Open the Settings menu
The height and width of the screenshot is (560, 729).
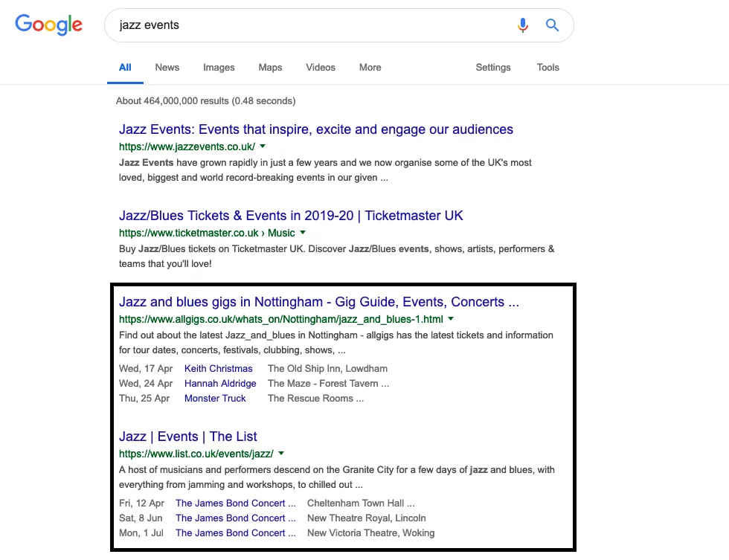tap(493, 67)
